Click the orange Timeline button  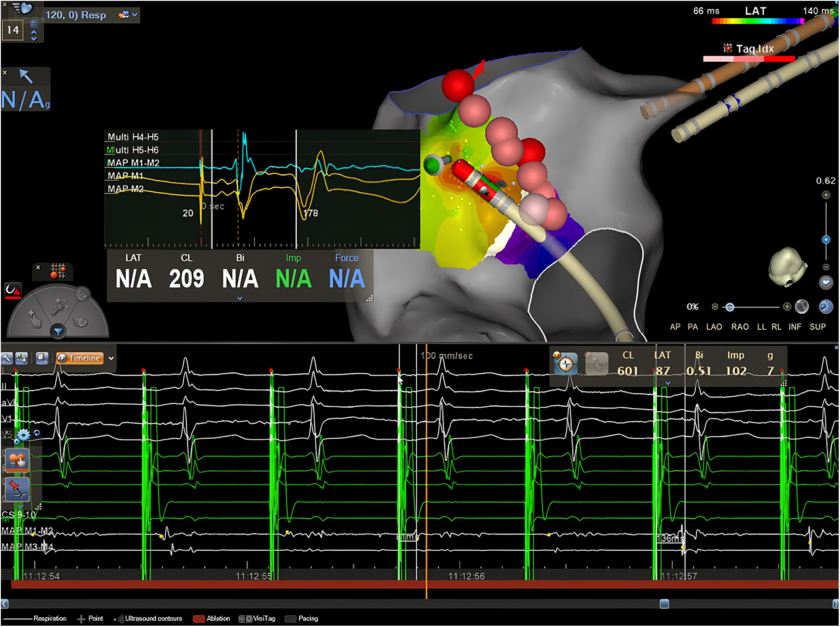(80, 358)
